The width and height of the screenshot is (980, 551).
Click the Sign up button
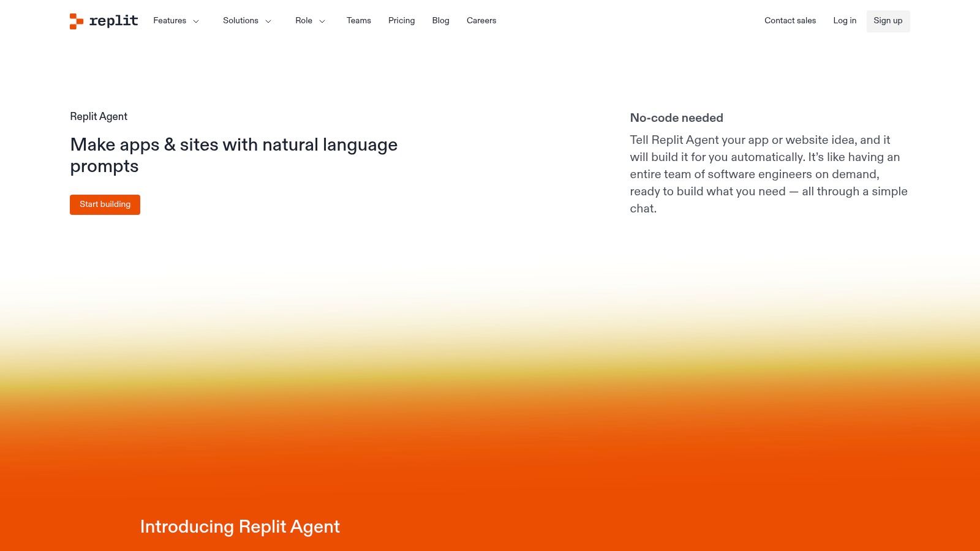[888, 21]
